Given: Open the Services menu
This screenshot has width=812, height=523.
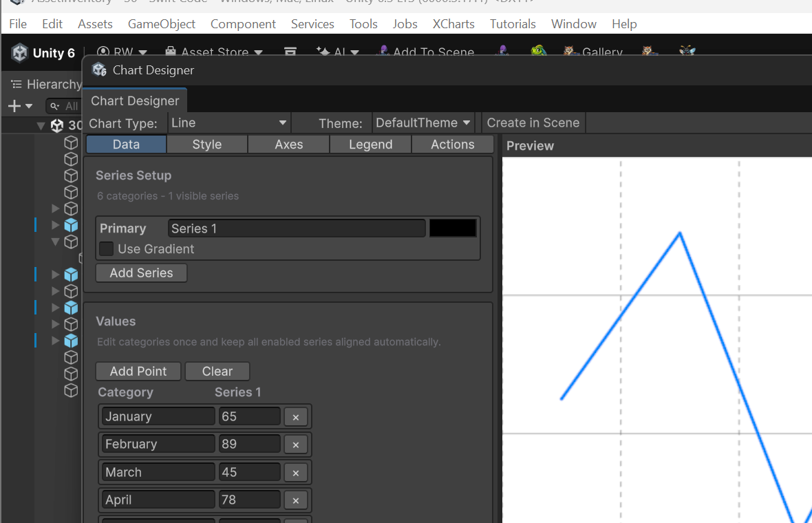Looking at the screenshot, I should (x=312, y=24).
